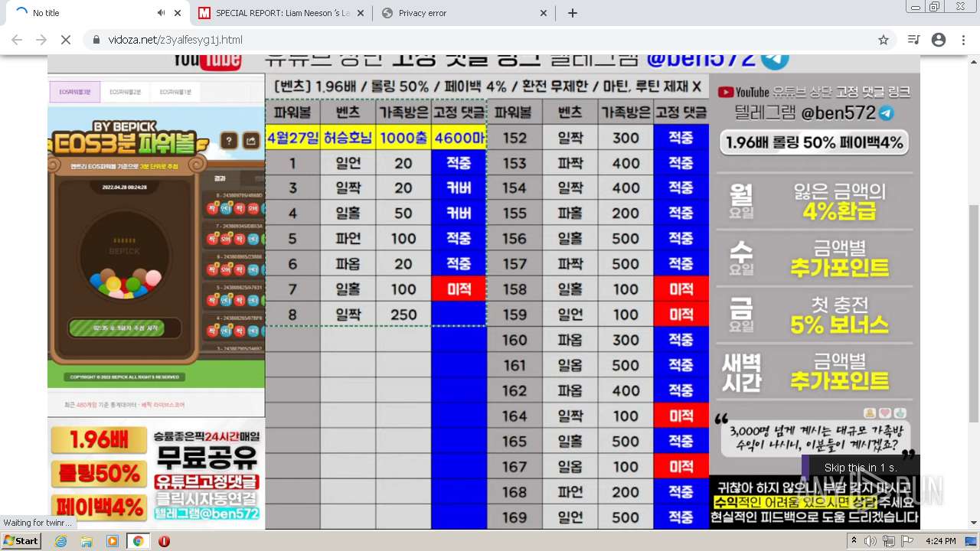Image resolution: width=980 pixels, height=551 pixels.
Task: Close the No title tab
Action: pyautogui.click(x=178, y=13)
